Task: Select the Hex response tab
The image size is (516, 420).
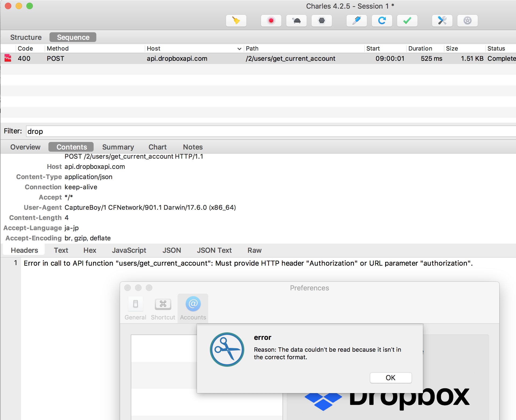Action: 90,250
